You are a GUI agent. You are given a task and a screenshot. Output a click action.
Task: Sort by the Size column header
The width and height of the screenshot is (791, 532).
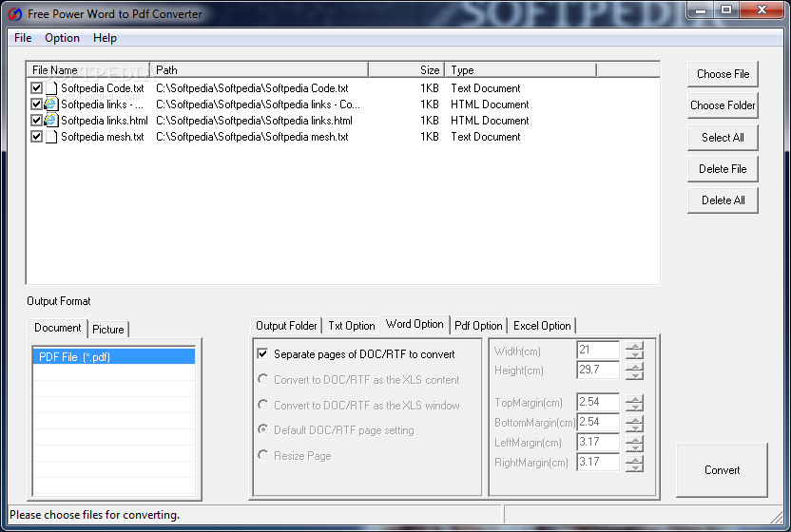(x=407, y=70)
